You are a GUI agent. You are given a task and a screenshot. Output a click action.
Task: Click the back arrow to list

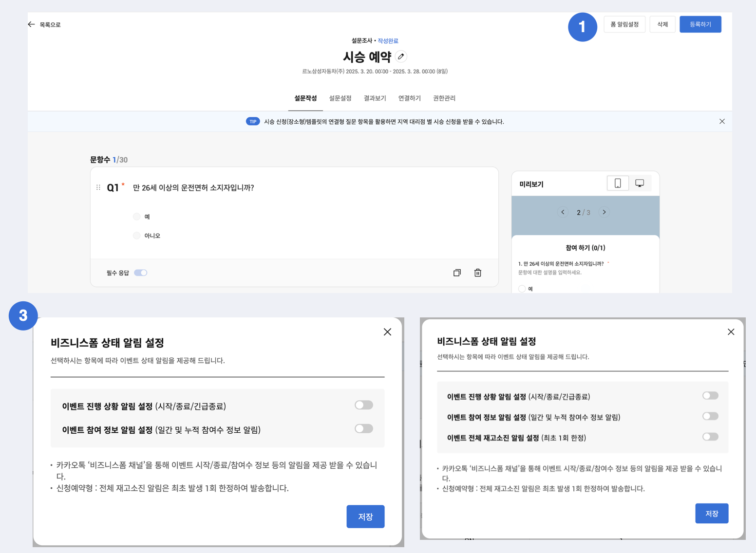[x=32, y=24]
